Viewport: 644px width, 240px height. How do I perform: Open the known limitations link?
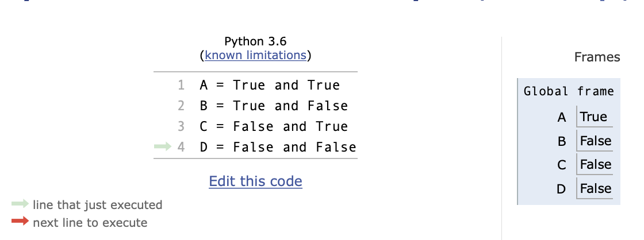click(255, 55)
